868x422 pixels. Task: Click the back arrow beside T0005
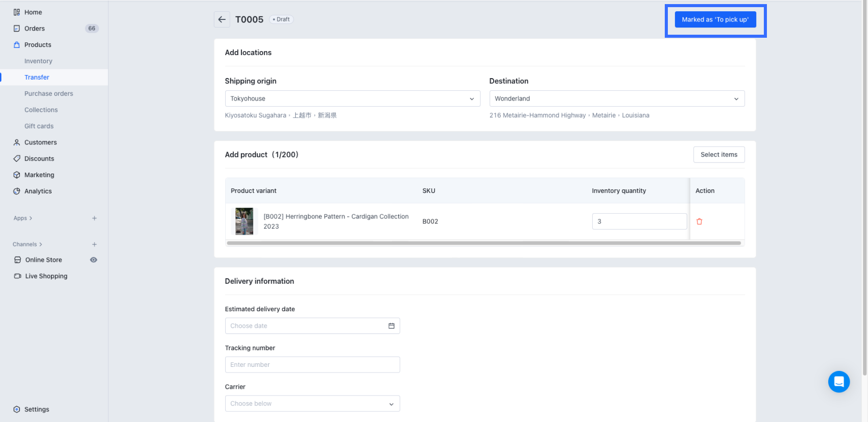point(222,19)
